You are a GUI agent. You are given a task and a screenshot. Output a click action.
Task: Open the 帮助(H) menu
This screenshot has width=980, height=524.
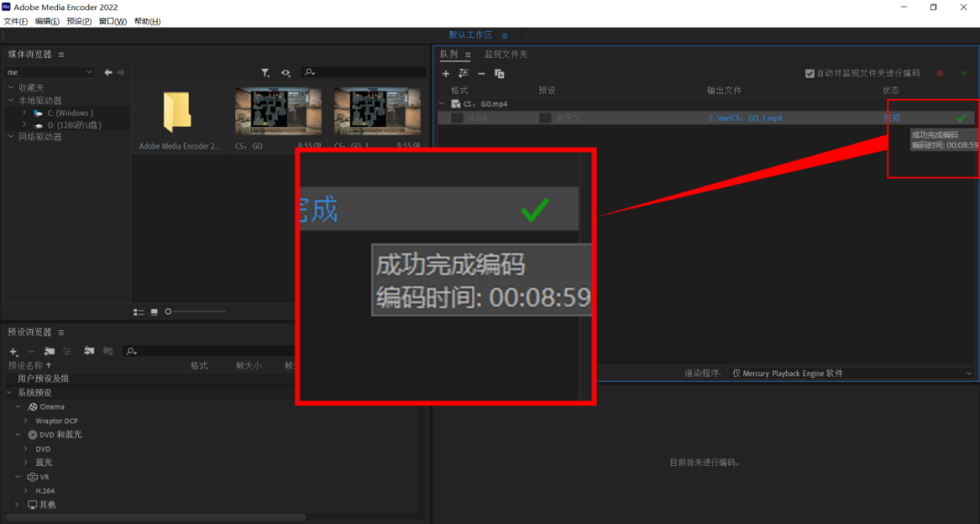coord(147,21)
